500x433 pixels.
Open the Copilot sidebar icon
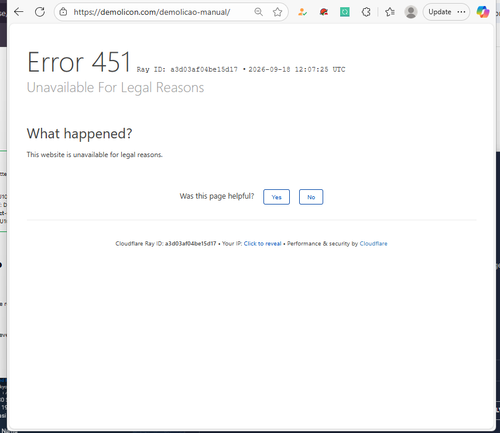point(483,12)
